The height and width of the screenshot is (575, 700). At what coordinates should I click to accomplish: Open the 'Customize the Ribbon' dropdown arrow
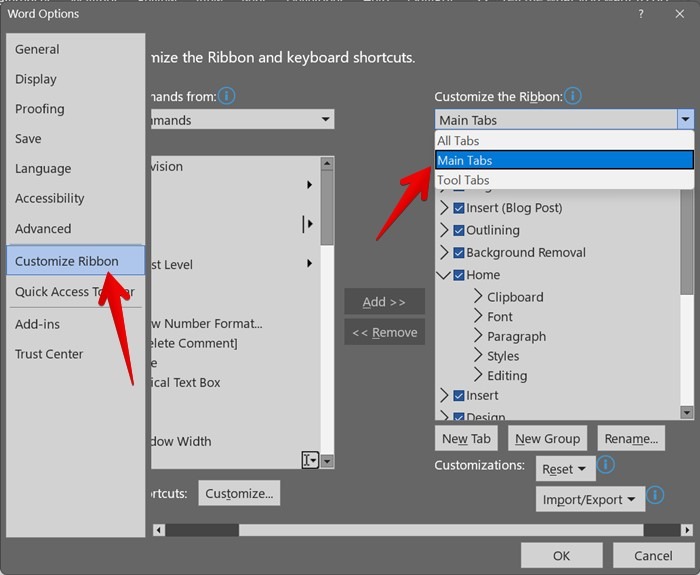point(685,120)
